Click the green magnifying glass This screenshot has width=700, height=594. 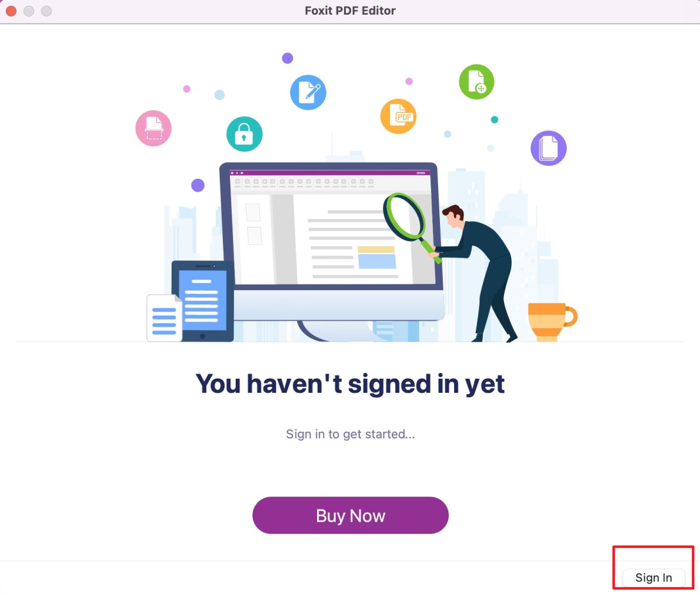click(x=405, y=217)
